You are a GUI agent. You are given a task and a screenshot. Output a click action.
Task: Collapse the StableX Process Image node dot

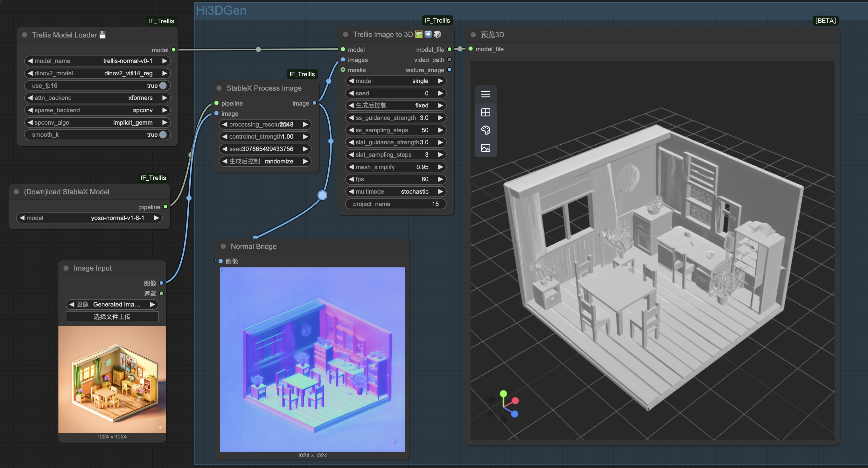pos(219,88)
